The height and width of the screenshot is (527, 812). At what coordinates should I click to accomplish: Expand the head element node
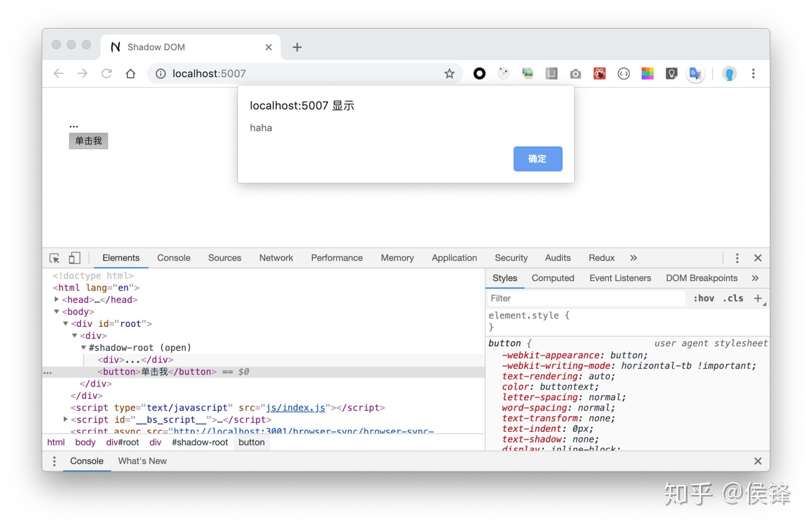57,300
